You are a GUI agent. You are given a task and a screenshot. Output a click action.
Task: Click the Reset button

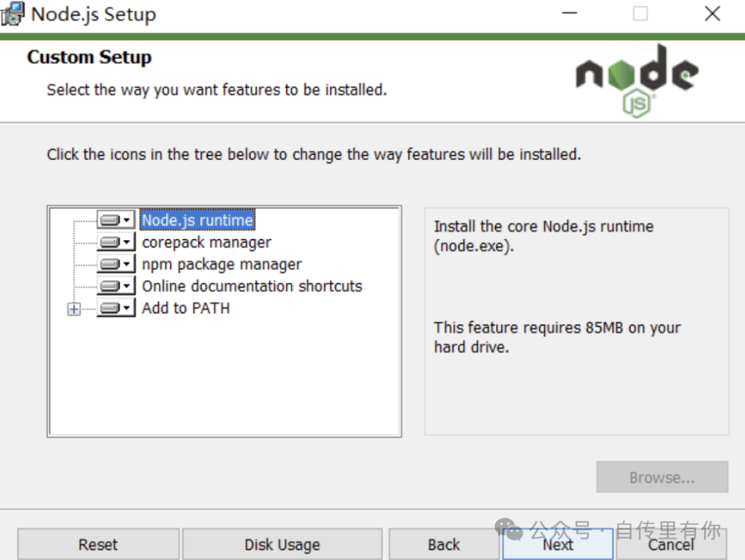[98, 544]
